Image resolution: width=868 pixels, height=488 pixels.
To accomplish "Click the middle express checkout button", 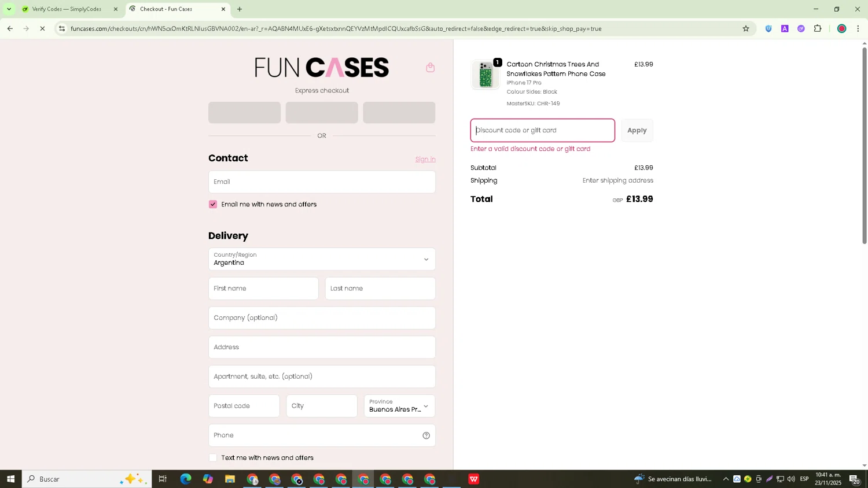I will [x=322, y=112].
